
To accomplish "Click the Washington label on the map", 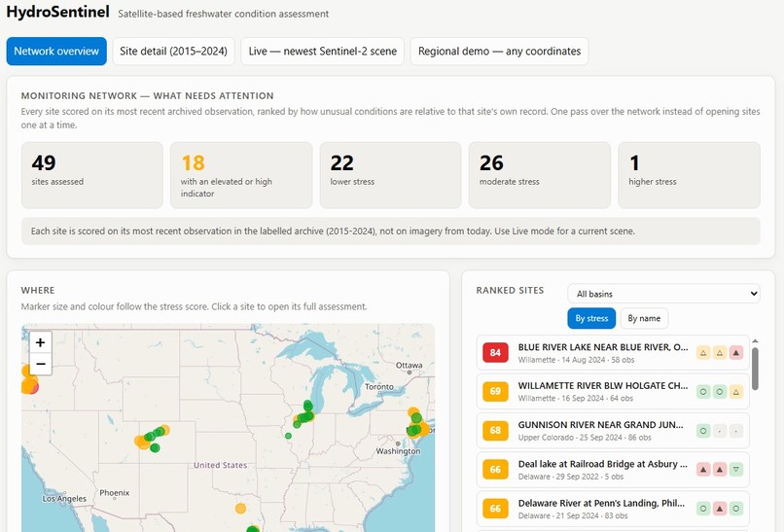I will point(398,451).
